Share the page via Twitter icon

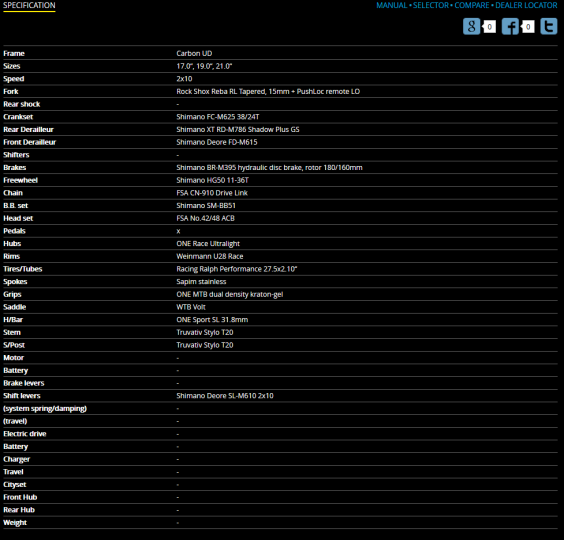pyautogui.click(x=549, y=26)
